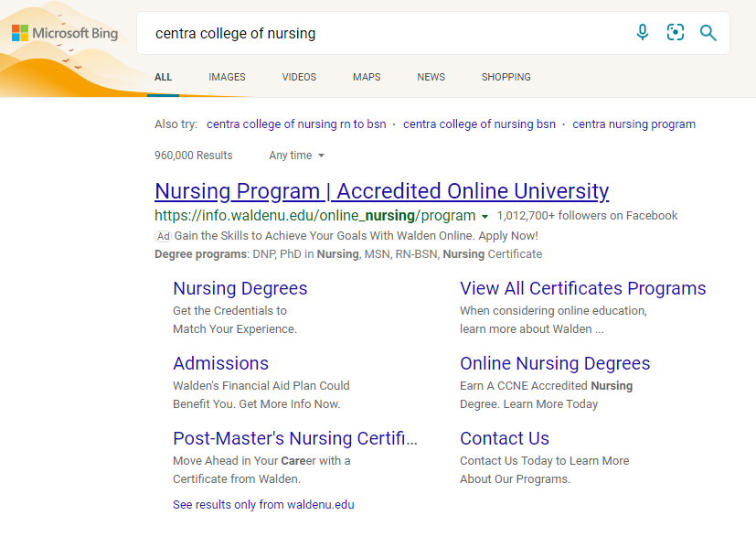Go to the Shopping tab

[506, 78]
